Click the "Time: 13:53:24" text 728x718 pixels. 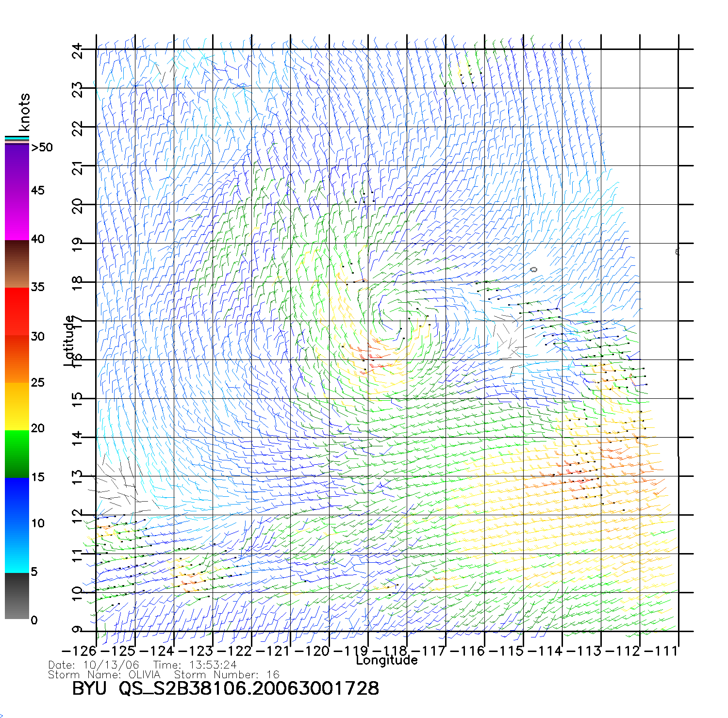click(x=195, y=665)
